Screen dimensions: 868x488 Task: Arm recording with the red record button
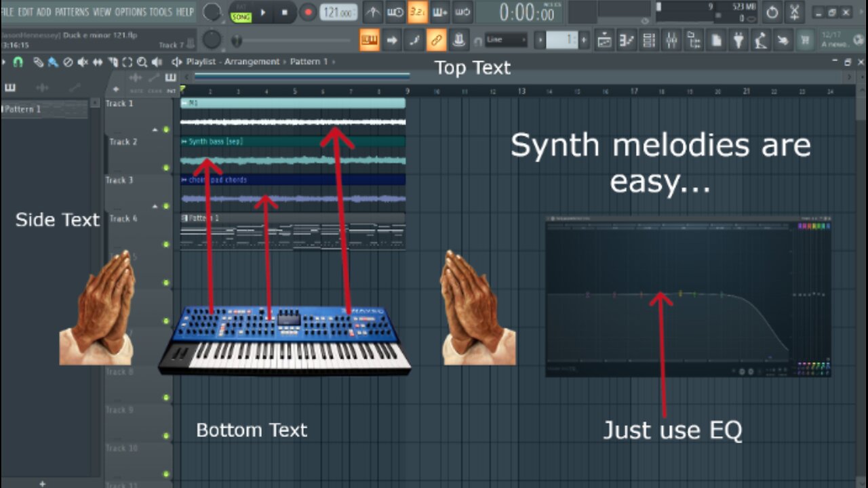click(309, 12)
